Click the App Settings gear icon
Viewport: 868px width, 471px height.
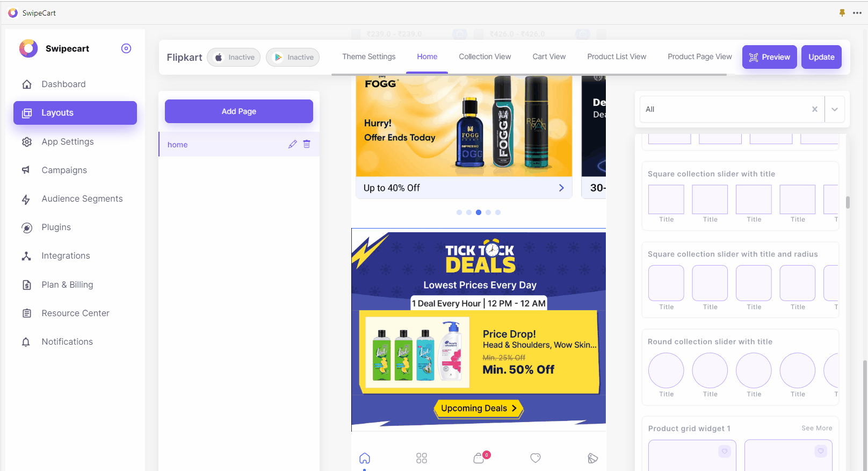click(x=27, y=142)
